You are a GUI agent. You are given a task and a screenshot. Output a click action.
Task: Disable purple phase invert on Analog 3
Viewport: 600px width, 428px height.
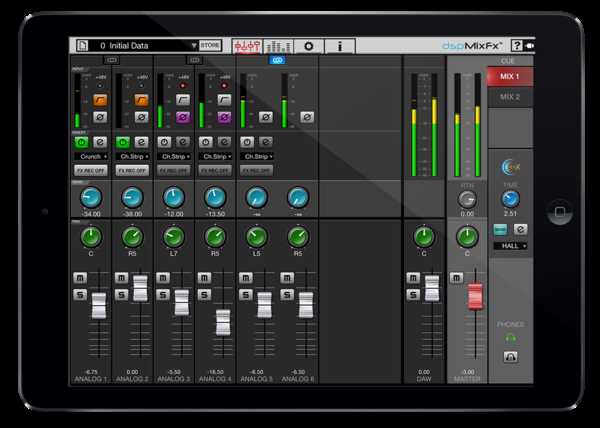coord(183,117)
